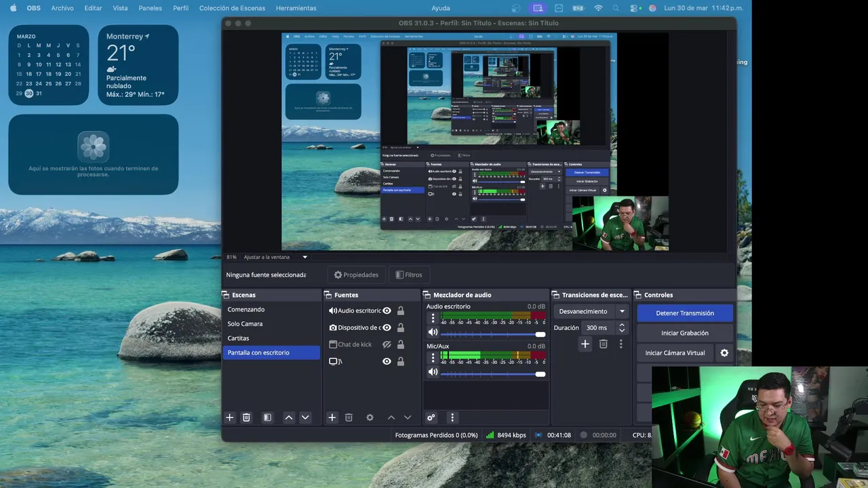Screen dimensions: 868x488
Task: Toggle visibility of display capture source
Action: [x=387, y=361]
